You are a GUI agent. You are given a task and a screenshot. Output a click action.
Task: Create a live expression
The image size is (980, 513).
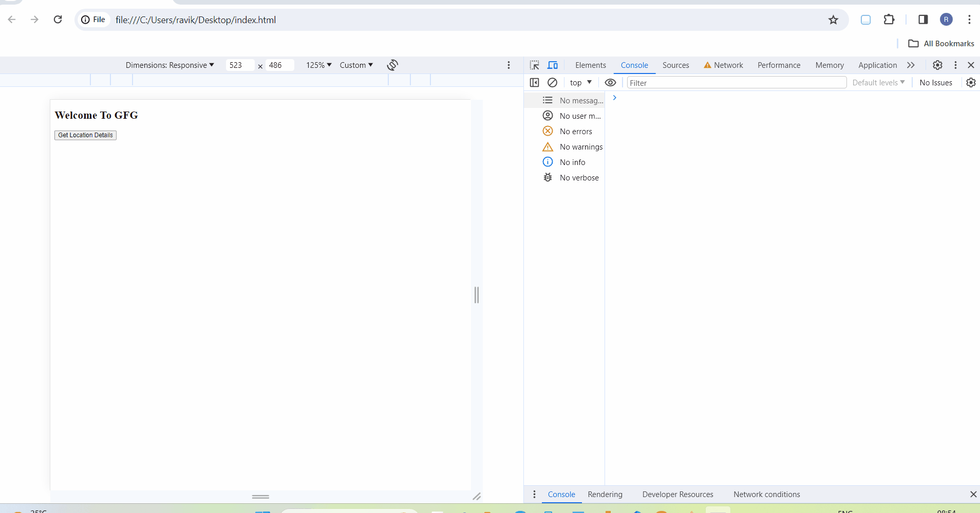[x=610, y=82]
